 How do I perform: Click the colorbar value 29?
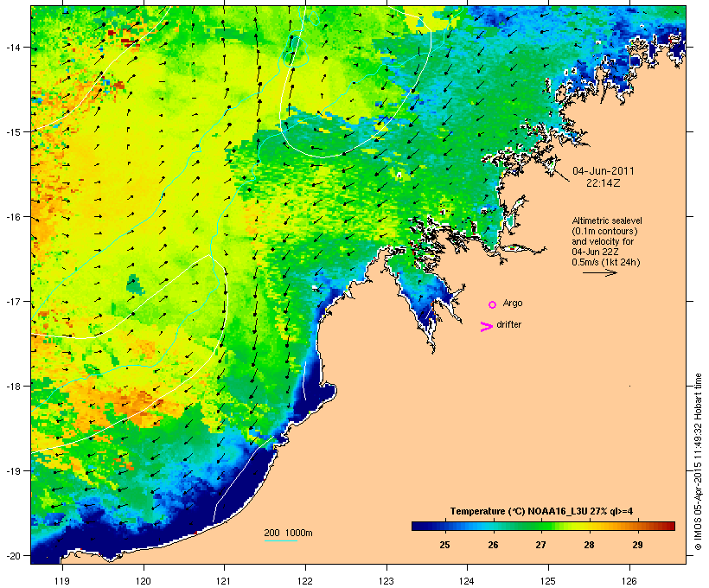pos(637,545)
